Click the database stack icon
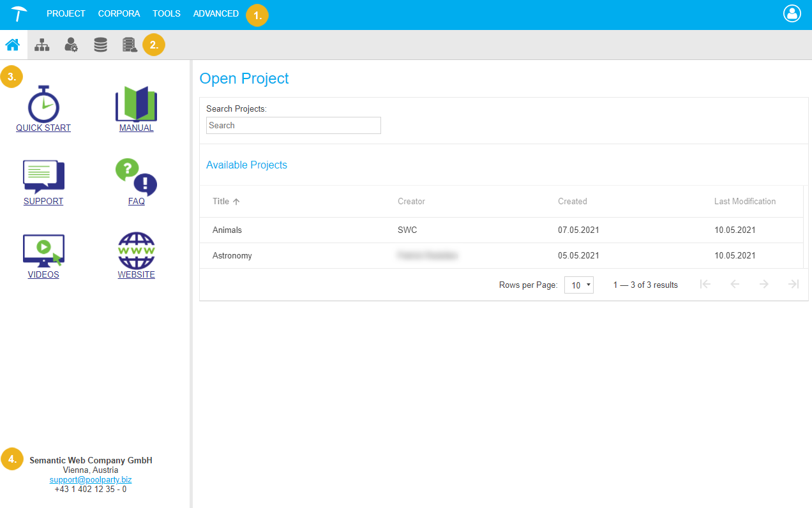The width and height of the screenshot is (812, 508). (100, 45)
